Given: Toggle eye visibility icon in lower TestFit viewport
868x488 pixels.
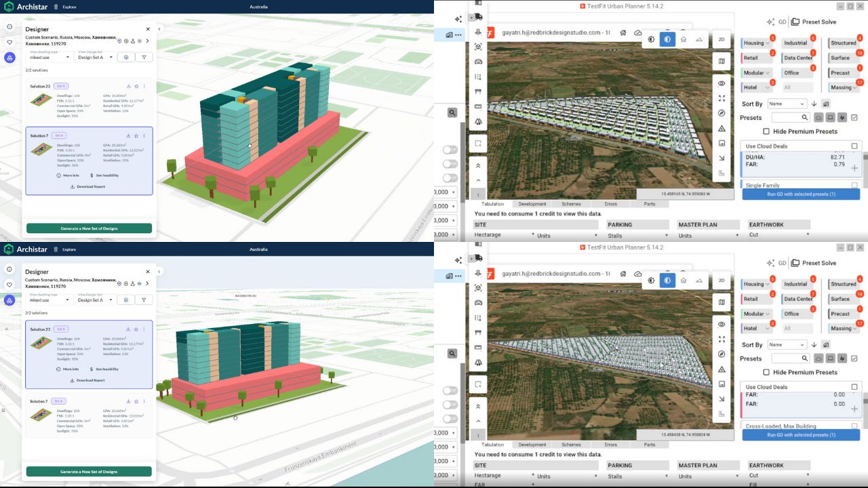Looking at the screenshot, I should (722, 324).
